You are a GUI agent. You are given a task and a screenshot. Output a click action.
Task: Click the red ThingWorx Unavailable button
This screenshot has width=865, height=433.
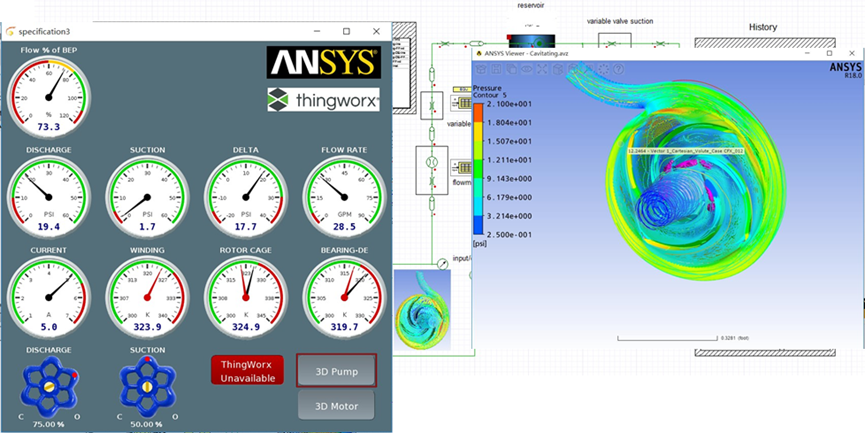(x=248, y=370)
